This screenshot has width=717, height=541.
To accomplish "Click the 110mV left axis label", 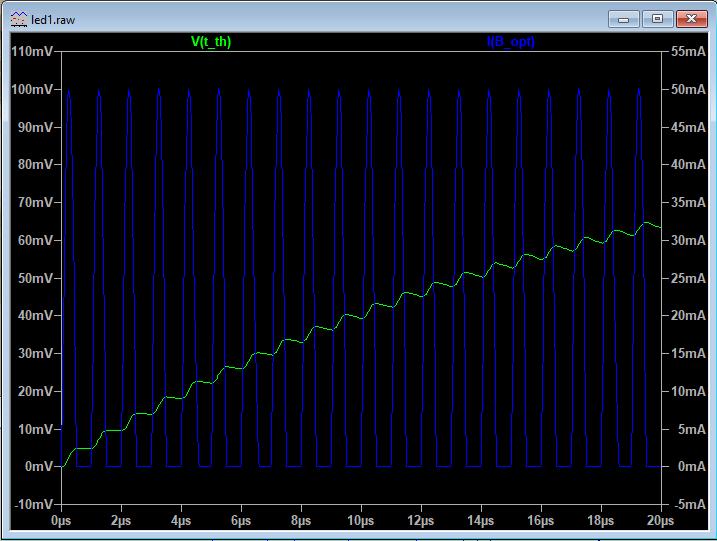I will click(x=32, y=51).
